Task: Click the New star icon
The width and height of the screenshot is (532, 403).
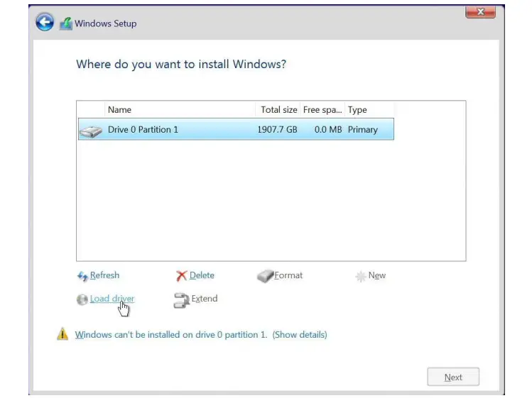Action: tap(361, 276)
